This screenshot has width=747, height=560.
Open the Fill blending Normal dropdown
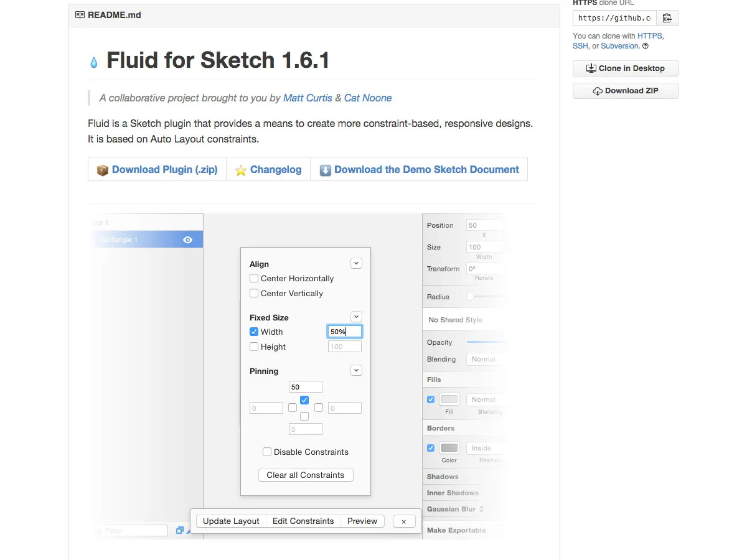pyautogui.click(x=486, y=399)
